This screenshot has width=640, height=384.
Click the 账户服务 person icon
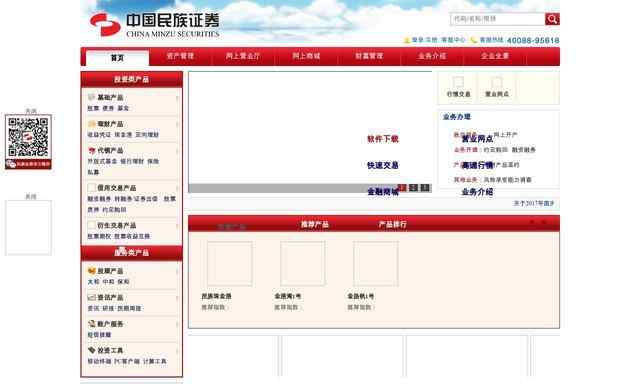(91, 324)
